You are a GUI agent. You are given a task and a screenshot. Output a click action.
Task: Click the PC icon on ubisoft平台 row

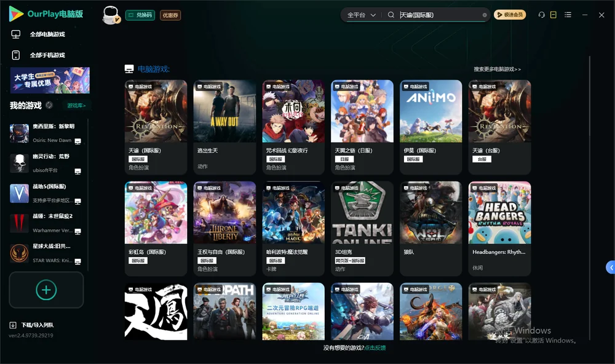(x=77, y=172)
